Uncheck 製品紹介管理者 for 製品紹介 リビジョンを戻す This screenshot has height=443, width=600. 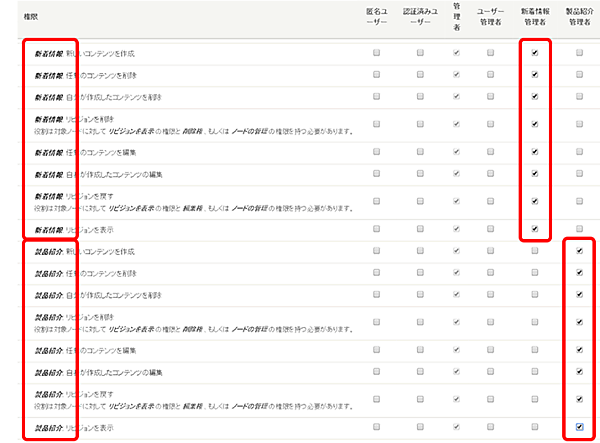[579, 400]
